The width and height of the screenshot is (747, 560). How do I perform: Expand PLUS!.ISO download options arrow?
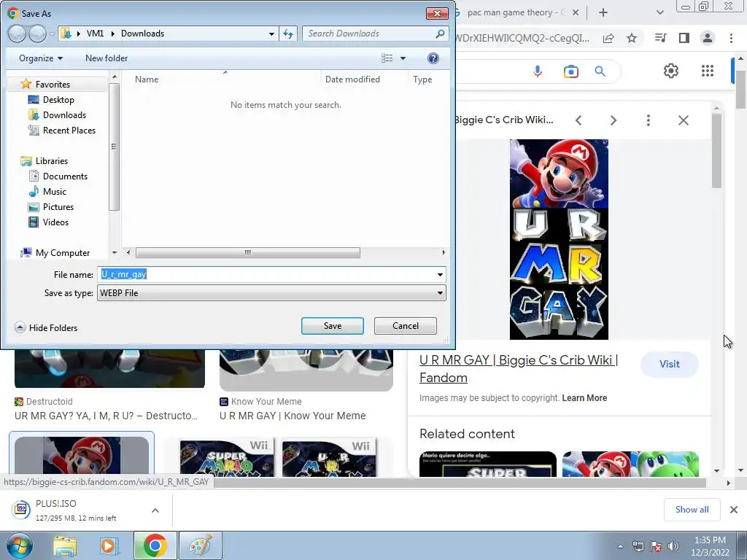point(155,510)
